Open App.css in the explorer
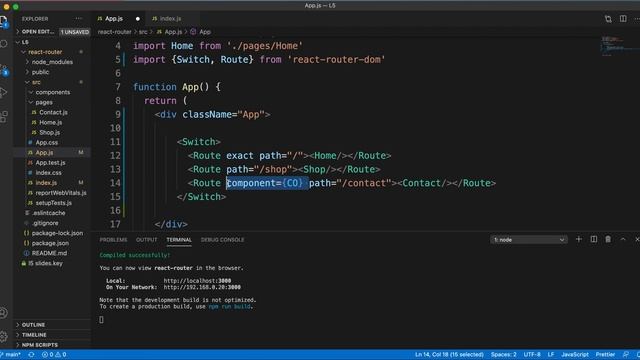 [47, 142]
